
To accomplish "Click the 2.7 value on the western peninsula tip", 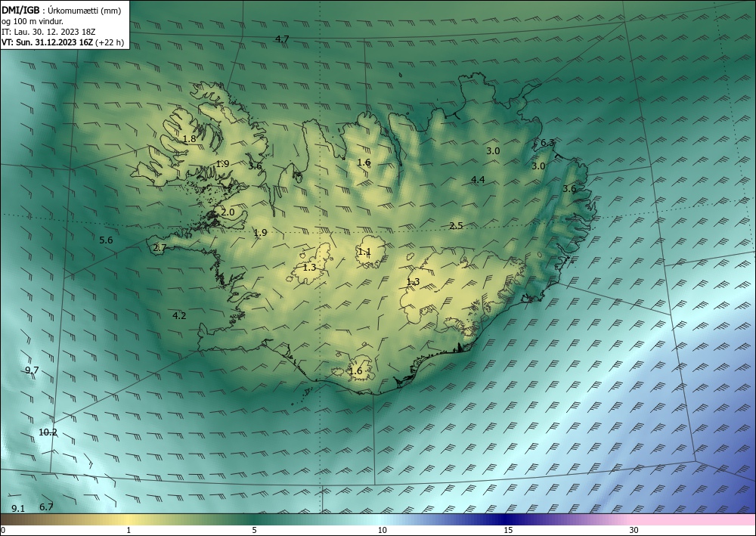I will point(160,248).
